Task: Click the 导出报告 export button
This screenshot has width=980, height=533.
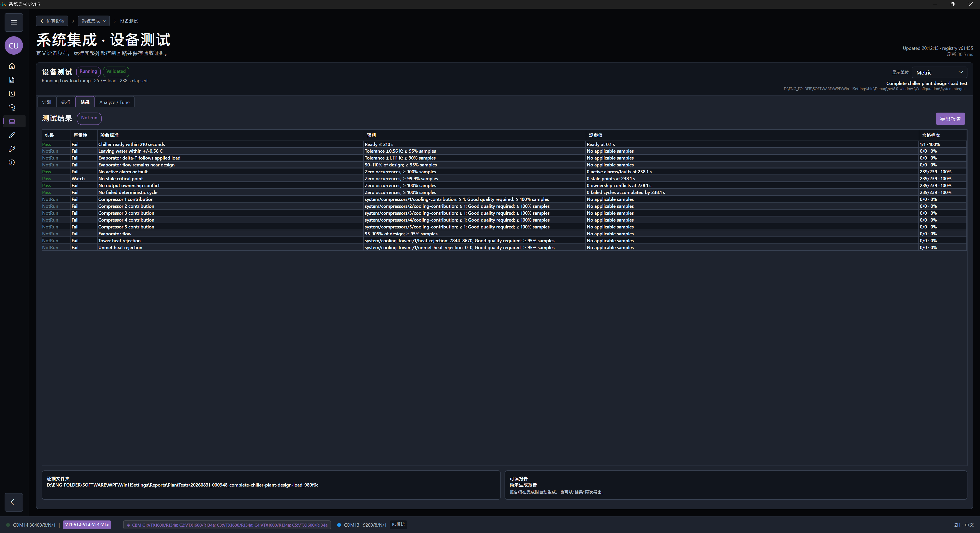Action: click(950, 119)
